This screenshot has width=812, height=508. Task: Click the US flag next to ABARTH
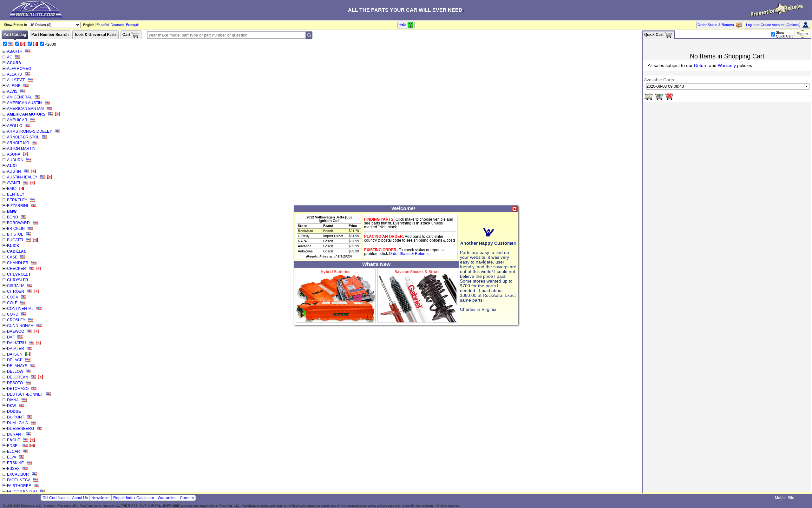(x=28, y=51)
